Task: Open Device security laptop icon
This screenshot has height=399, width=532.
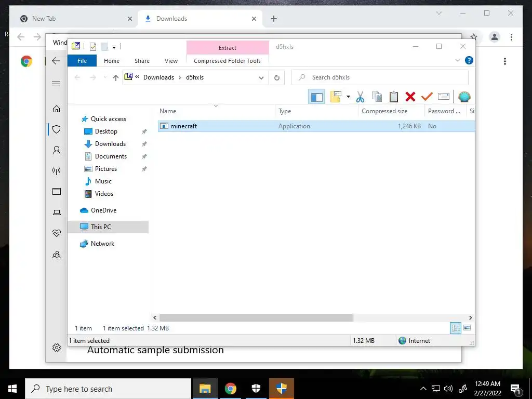Action: (x=56, y=212)
